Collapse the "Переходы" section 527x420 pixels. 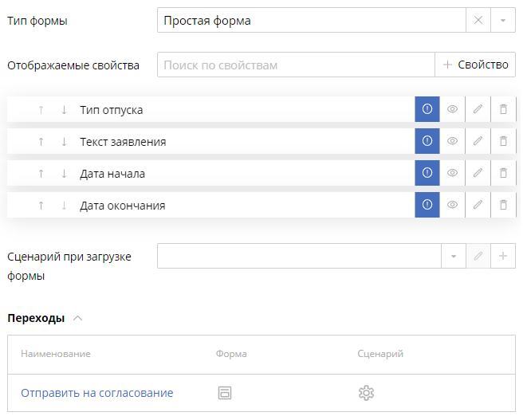[77, 318]
